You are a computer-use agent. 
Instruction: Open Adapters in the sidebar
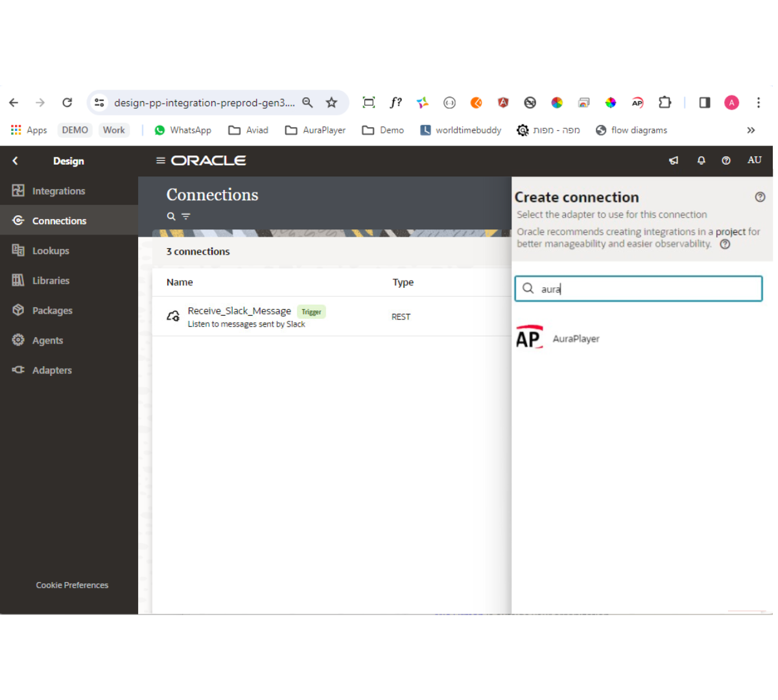point(69,369)
